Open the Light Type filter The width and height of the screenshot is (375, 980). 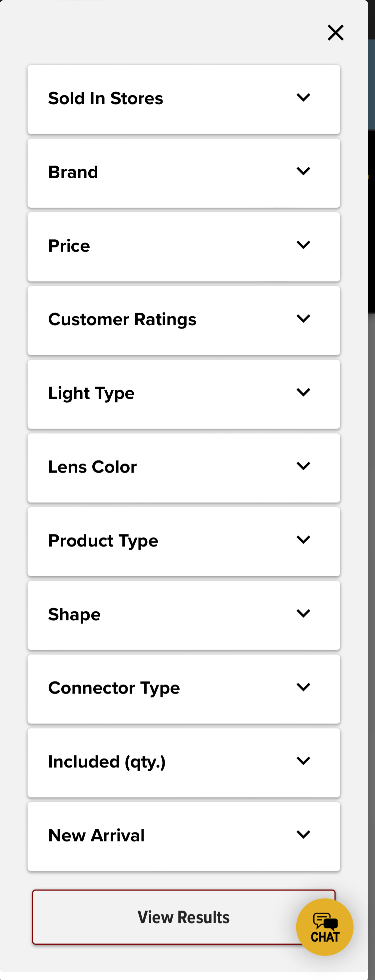coord(184,393)
